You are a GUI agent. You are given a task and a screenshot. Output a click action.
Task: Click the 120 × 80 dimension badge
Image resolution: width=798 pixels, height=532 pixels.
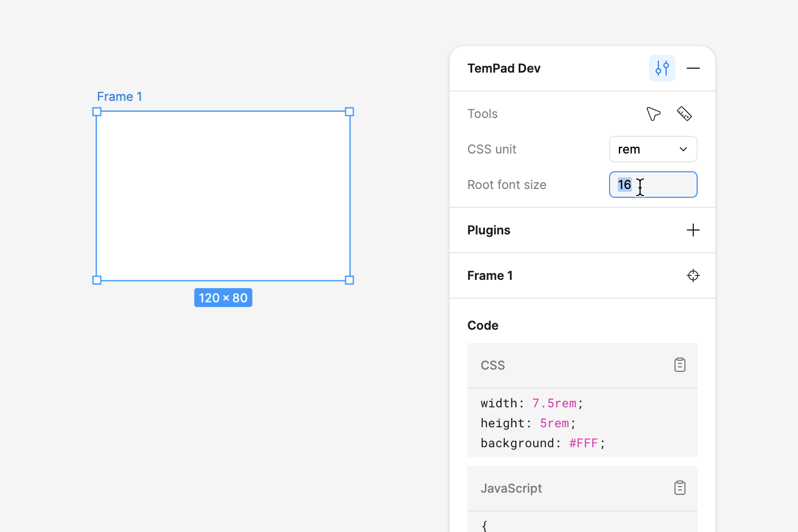(223, 298)
